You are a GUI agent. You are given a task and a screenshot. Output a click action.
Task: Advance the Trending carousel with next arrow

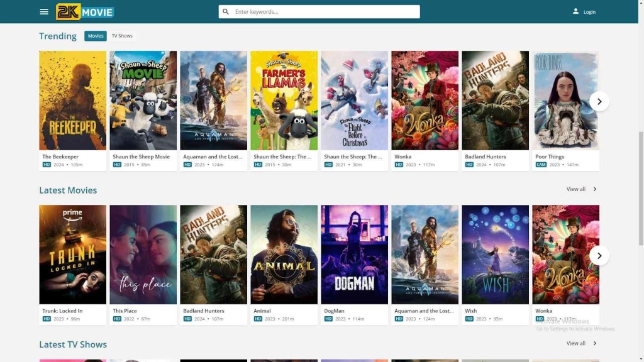click(x=599, y=101)
